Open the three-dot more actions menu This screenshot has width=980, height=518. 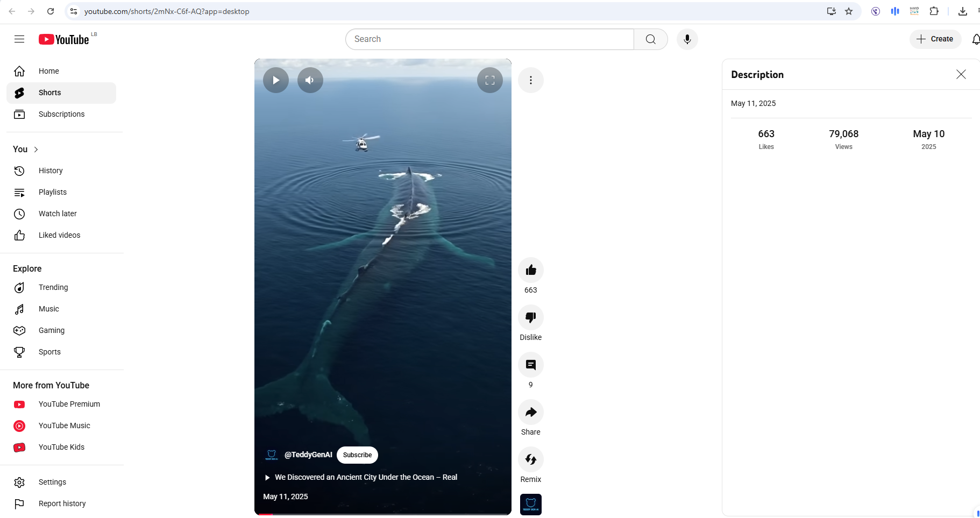pyautogui.click(x=530, y=80)
